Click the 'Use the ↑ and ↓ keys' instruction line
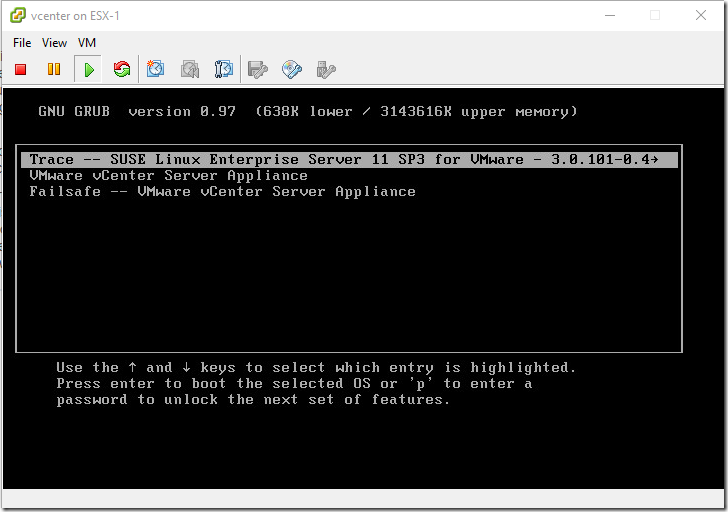Image resolution: width=728 pixels, height=512 pixels. point(316,367)
